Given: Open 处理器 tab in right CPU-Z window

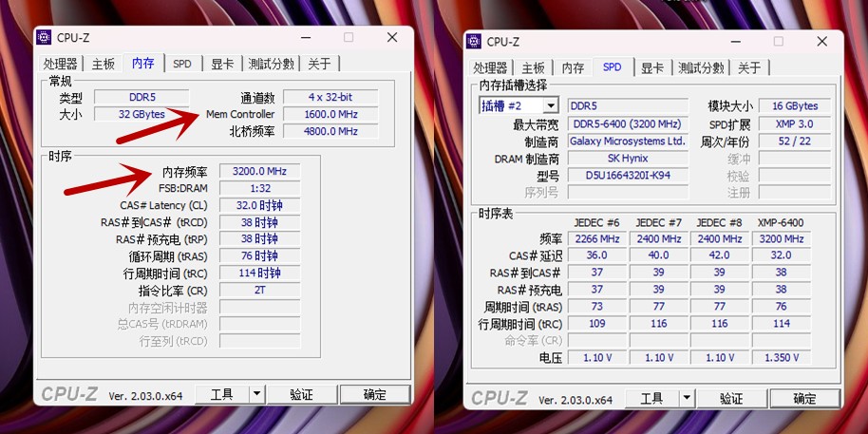Looking at the screenshot, I should point(490,67).
